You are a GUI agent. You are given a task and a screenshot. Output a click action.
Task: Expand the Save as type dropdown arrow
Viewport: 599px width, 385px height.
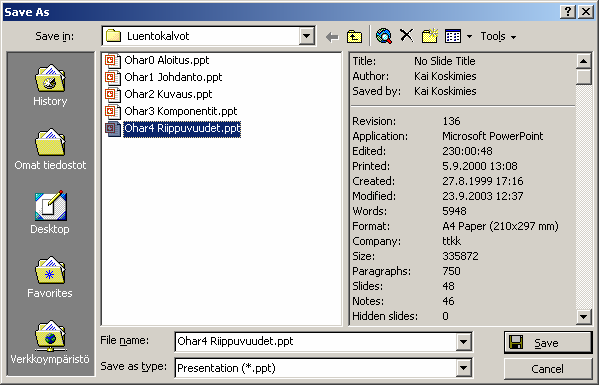pyautogui.click(x=463, y=369)
